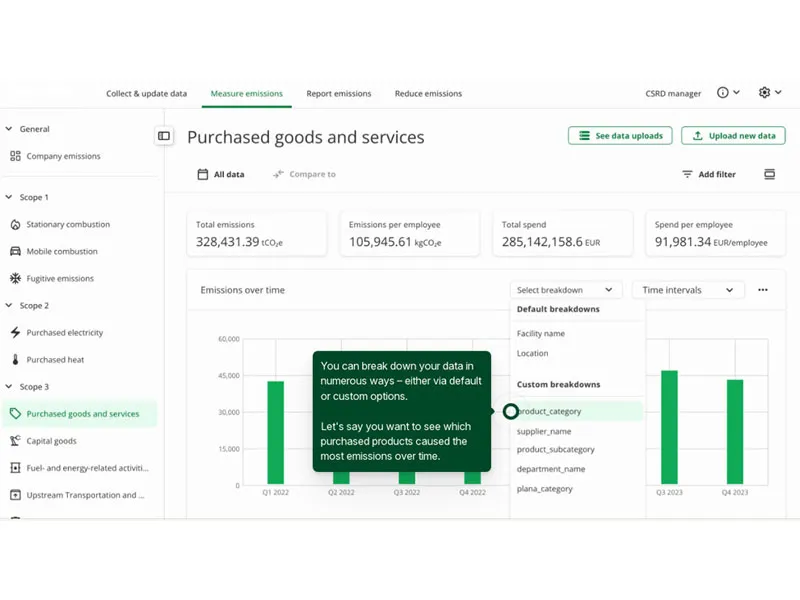Image resolution: width=800 pixels, height=600 pixels.
Task: Click the Q1 2022 green bar
Action: (275, 433)
